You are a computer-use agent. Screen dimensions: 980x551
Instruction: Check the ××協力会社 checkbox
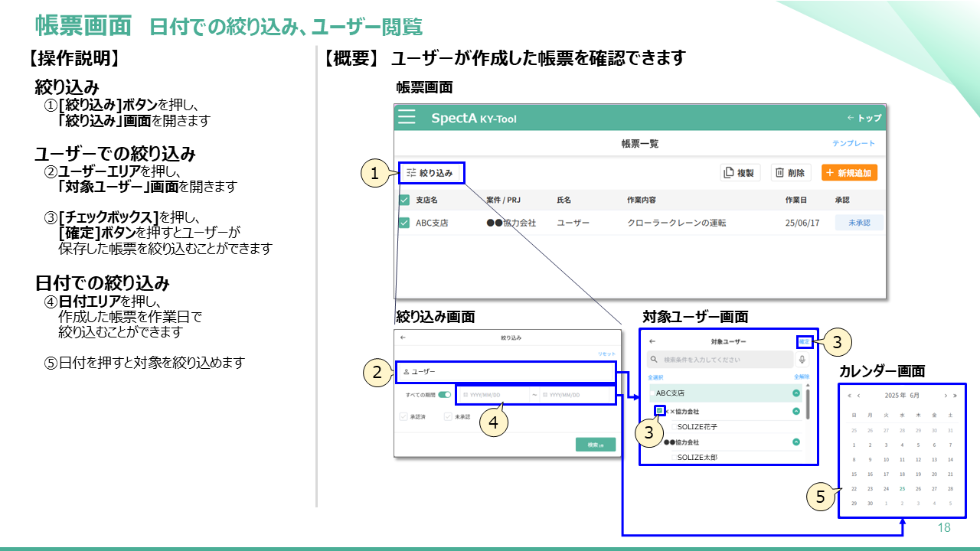tap(659, 412)
